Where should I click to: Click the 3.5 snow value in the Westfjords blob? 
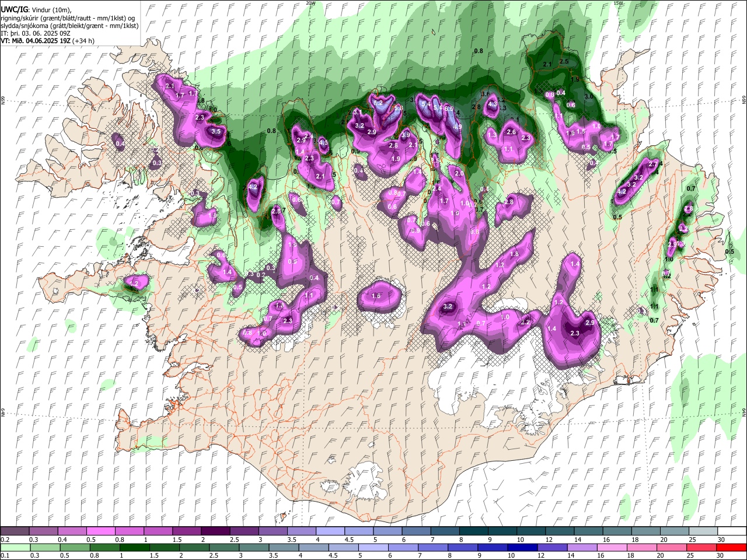216,132
